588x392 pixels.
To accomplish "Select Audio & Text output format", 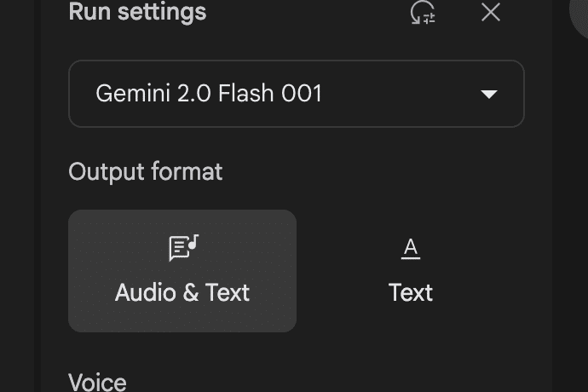I will (x=182, y=271).
